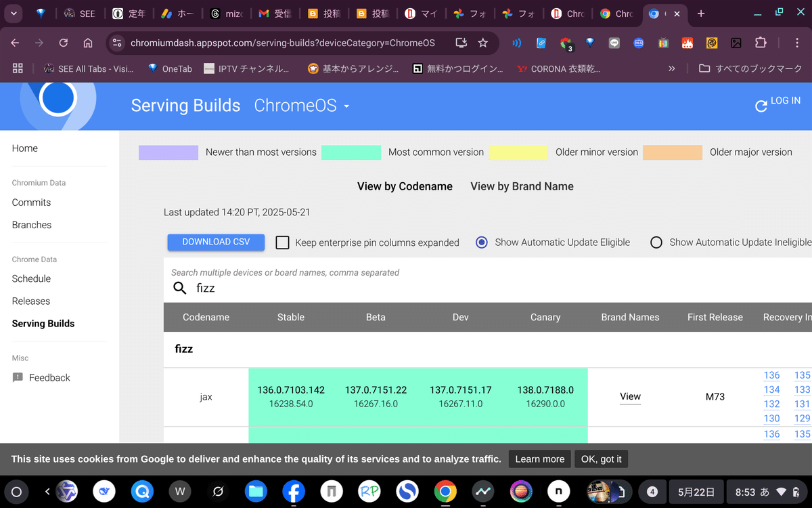Open Chrome's three-dot menu

[x=796, y=43]
